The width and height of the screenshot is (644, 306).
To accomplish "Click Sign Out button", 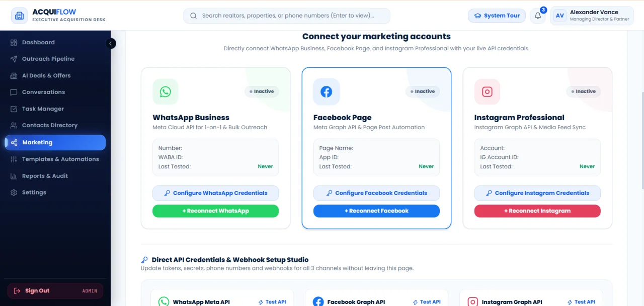I will (55, 291).
